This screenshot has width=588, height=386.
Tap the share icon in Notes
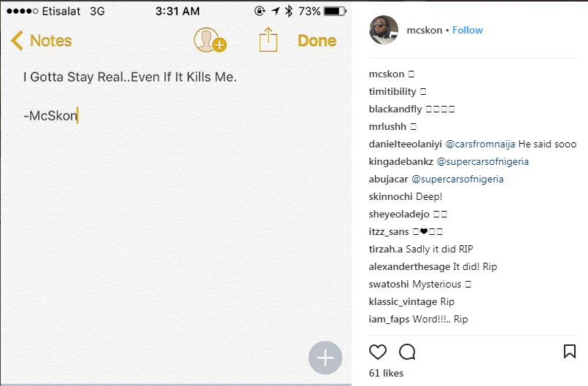[268, 40]
